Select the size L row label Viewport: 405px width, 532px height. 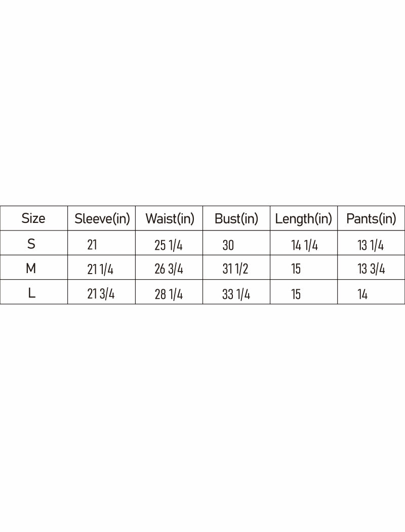click(x=31, y=293)
